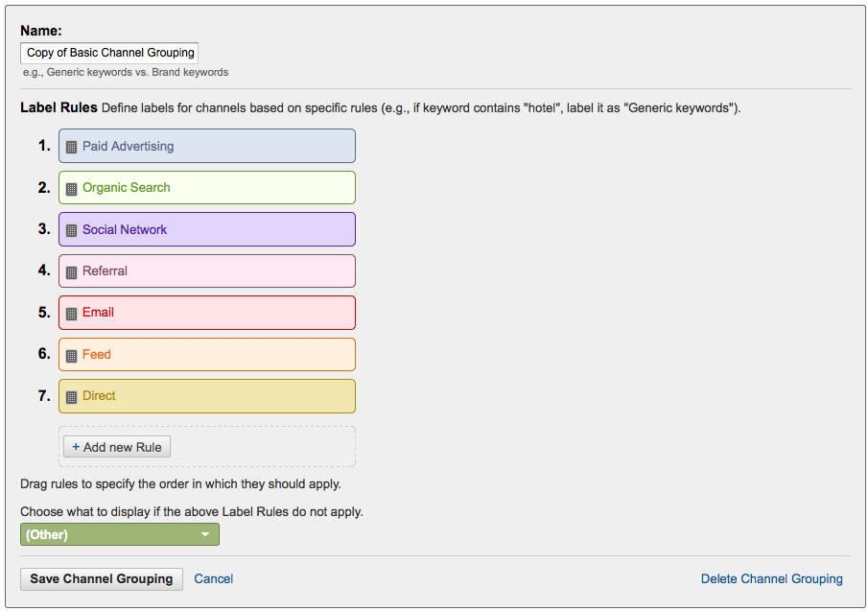This screenshot has height=611, width=868.
Task: Open the Social Network rule
Action: [207, 229]
